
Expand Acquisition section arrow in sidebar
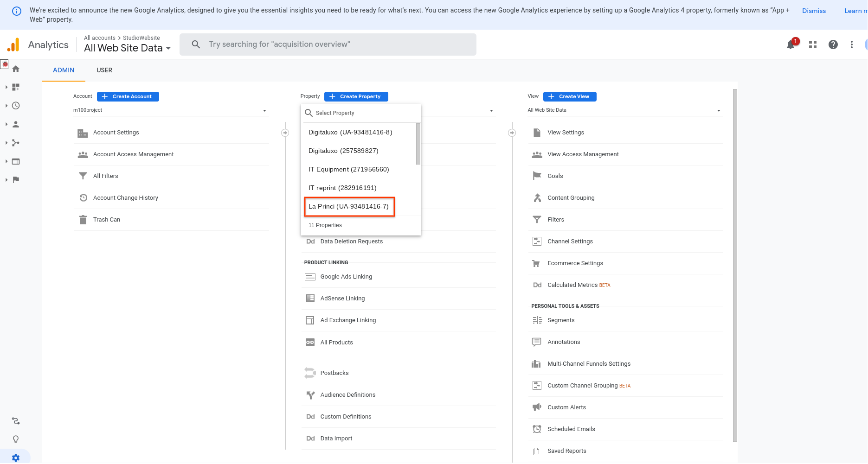click(6, 143)
